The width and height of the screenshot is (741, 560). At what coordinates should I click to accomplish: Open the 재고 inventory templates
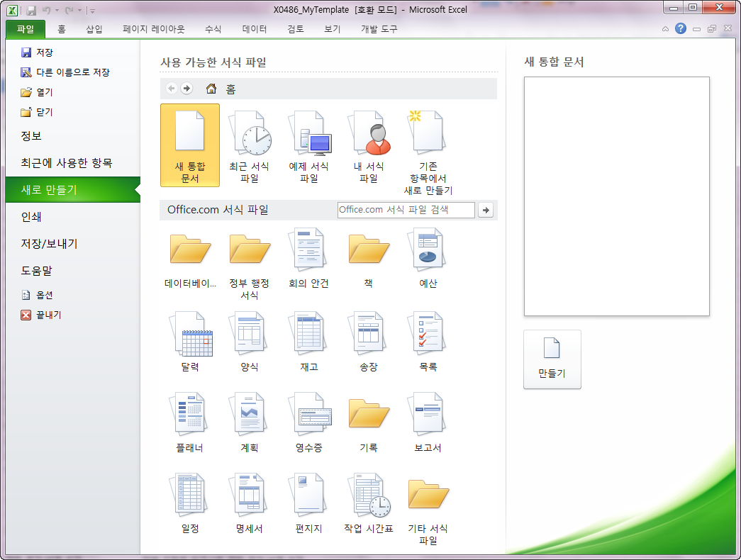click(309, 341)
